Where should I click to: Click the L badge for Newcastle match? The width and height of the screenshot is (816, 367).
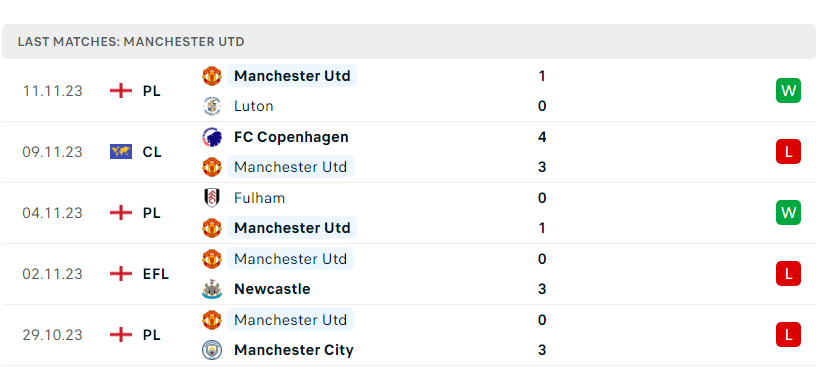(788, 274)
